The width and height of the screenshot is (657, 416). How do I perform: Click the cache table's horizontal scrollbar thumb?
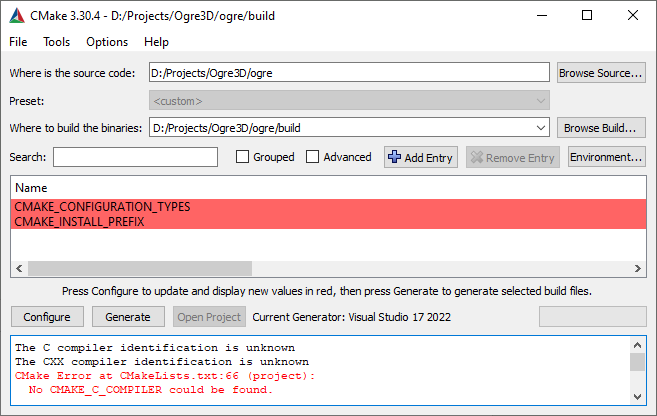point(140,268)
